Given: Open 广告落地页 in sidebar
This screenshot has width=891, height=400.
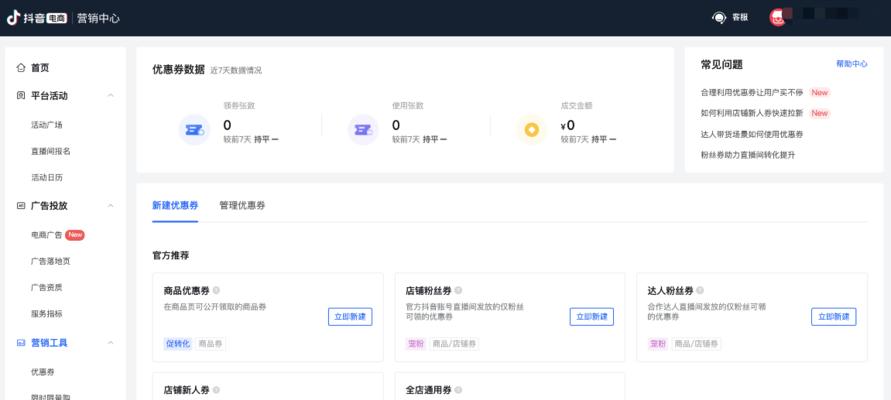Looking at the screenshot, I should tap(51, 261).
